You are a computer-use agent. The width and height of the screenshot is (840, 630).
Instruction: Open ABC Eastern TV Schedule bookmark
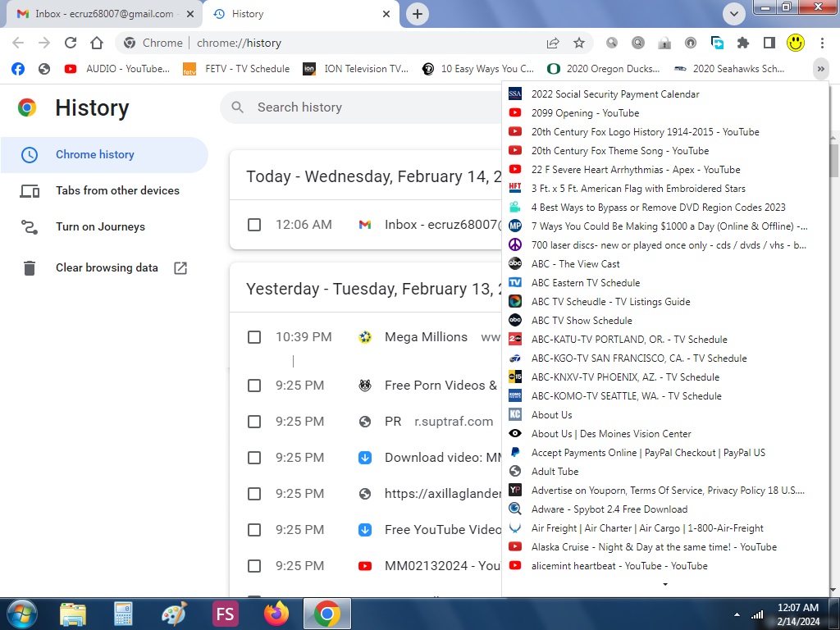pyautogui.click(x=664, y=283)
